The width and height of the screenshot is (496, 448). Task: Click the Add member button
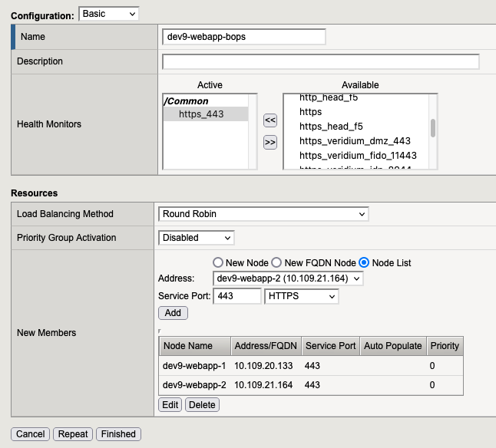pos(173,313)
